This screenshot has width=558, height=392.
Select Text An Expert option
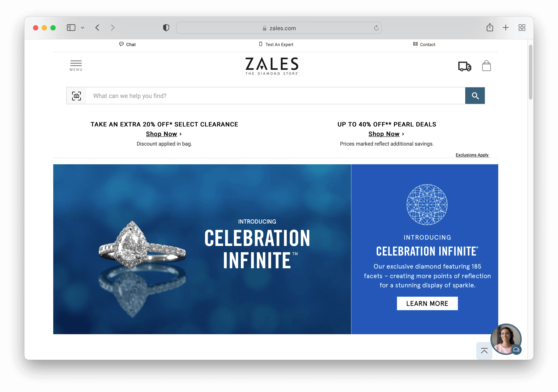click(x=276, y=45)
